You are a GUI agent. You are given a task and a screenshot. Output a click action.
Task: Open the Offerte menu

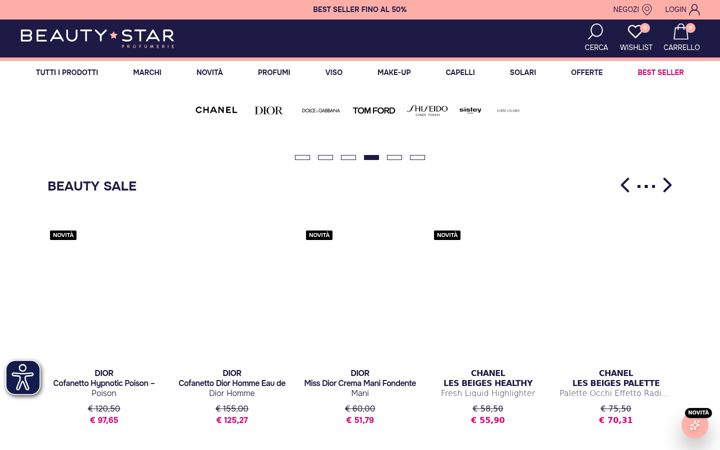(587, 72)
